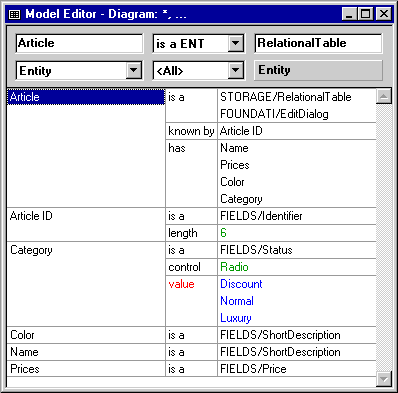Open the 'is a ENT' dropdown arrow
Screen dimensions: 398x393
(x=236, y=43)
